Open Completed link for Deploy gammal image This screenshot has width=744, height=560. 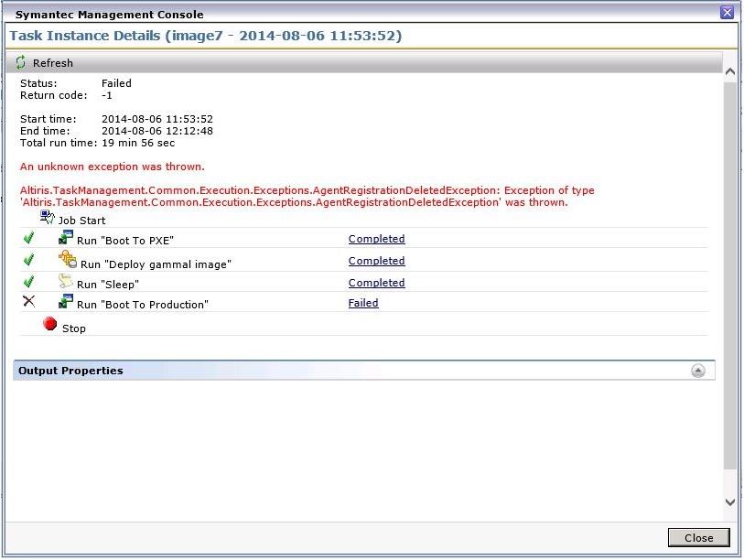[x=377, y=261]
